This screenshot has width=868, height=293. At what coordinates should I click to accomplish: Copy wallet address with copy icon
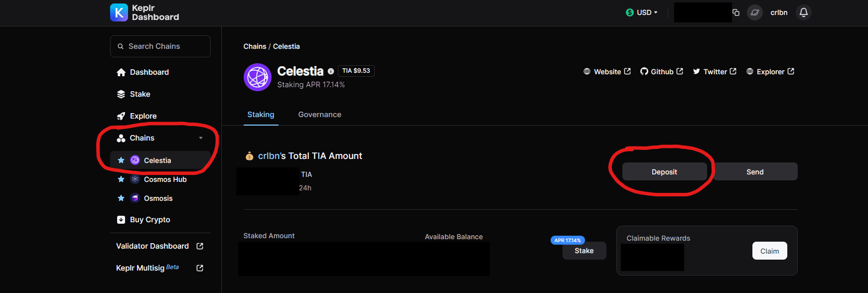736,12
